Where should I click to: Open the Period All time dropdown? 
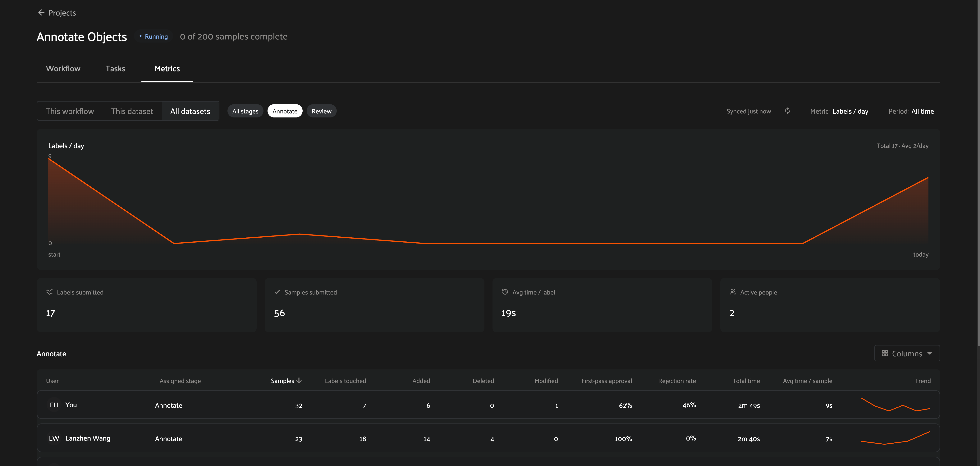[x=911, y=111]
